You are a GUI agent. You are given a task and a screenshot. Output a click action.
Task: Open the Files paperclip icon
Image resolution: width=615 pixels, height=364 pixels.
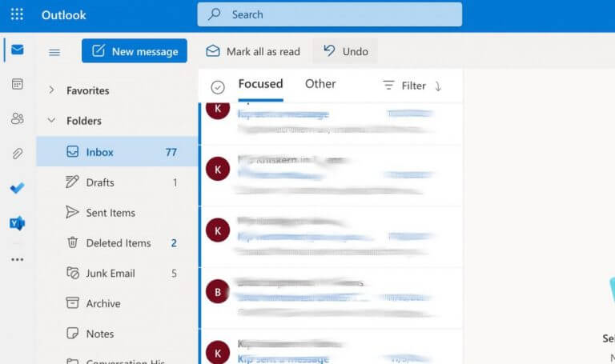coord(18,154)
